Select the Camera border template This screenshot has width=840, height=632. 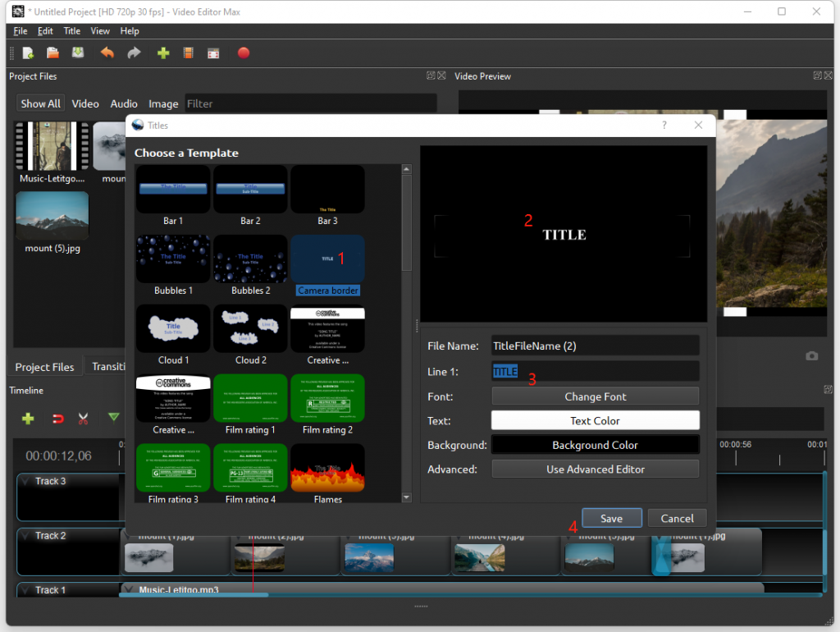(327, 265)
